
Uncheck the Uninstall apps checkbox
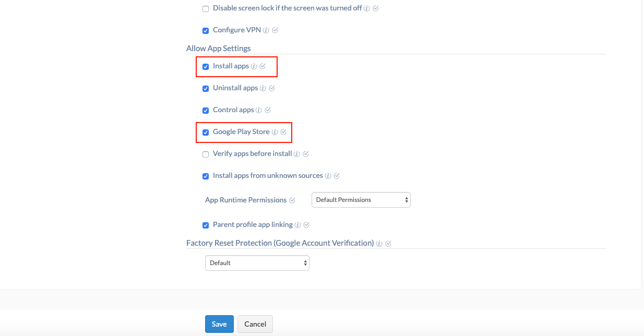point(206,89)
